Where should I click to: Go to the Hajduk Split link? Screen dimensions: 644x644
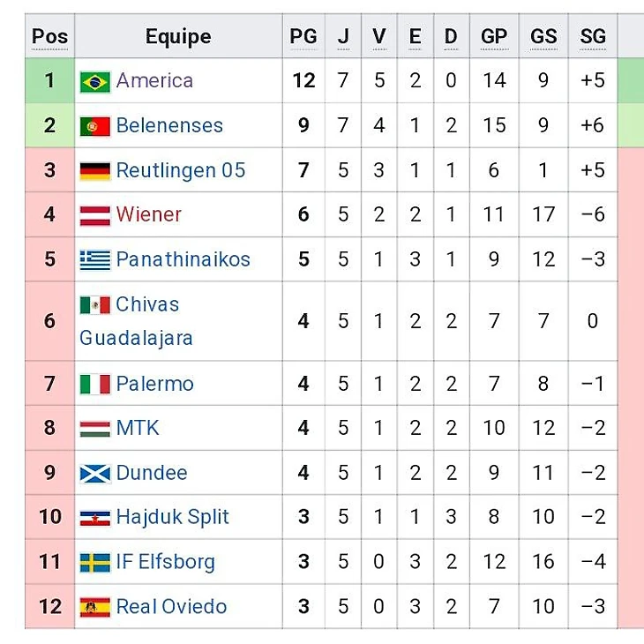click(173, 517)
